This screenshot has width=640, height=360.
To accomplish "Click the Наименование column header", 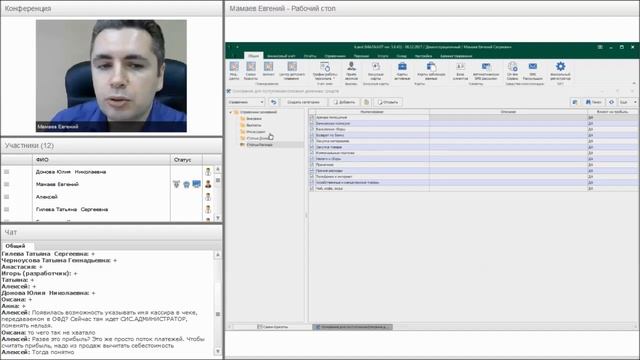I will [371, 111].
